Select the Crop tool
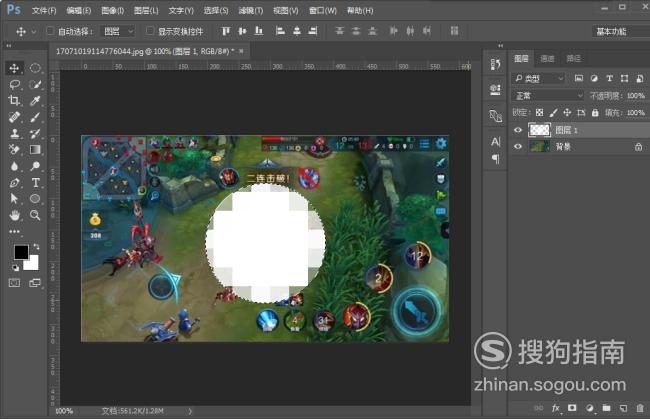This screenshot has height=419, width=650. click(x=15, y=101)
